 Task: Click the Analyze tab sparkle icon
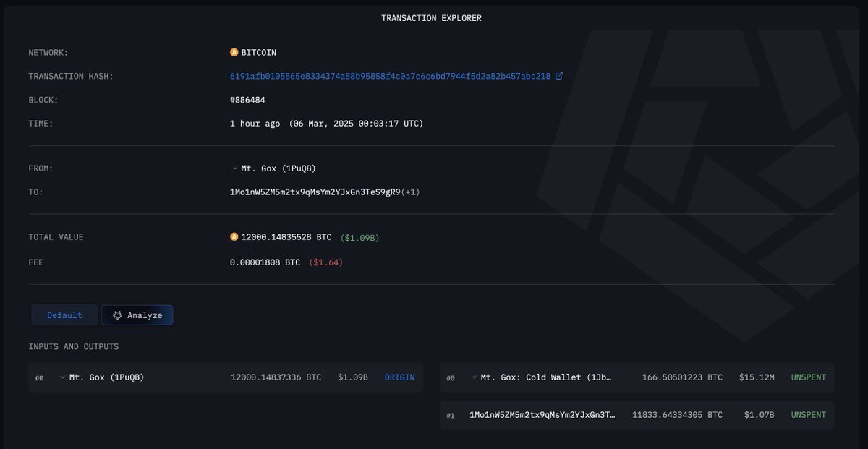[x=117, y=315]
